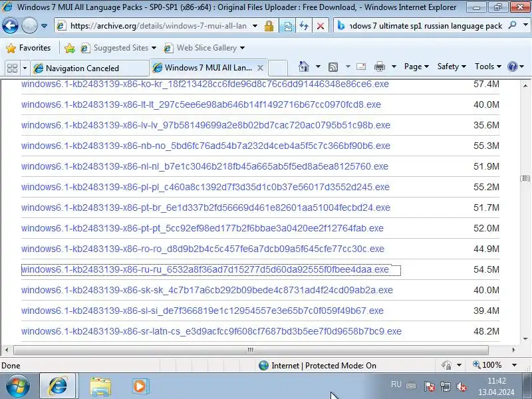Click the vertical scrollbar up arrow
532x399 pixels.
[x=525, y=86]
